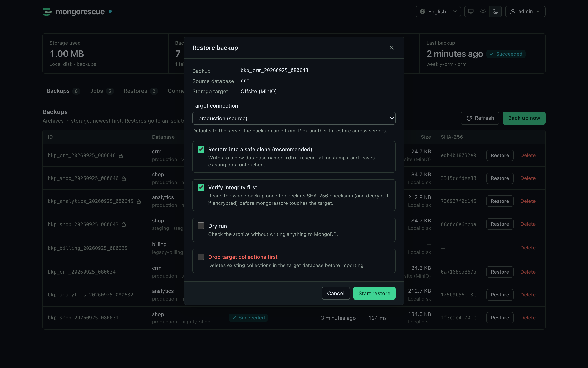The width and height of the screenshot is (588, 368).
Task: Restore backup with hash edb4b18732e0
Action: [x=500, y=155]
